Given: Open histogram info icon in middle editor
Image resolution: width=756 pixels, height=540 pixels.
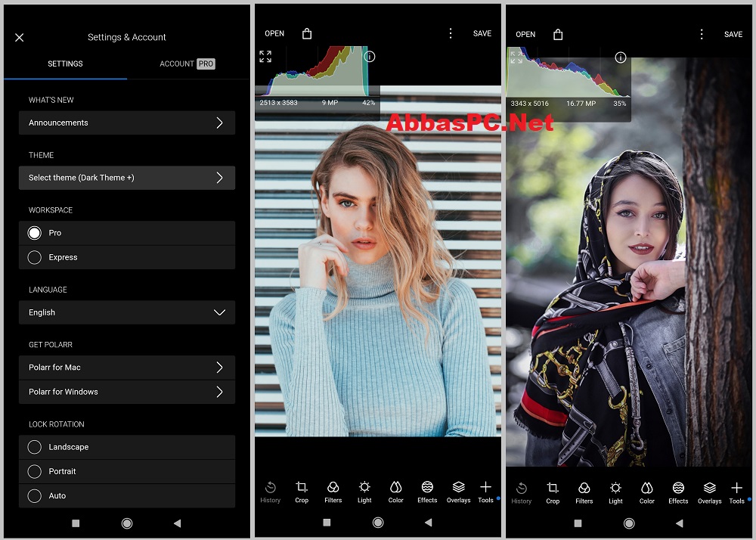Looking at the screenshot, I should pos(370,57).
